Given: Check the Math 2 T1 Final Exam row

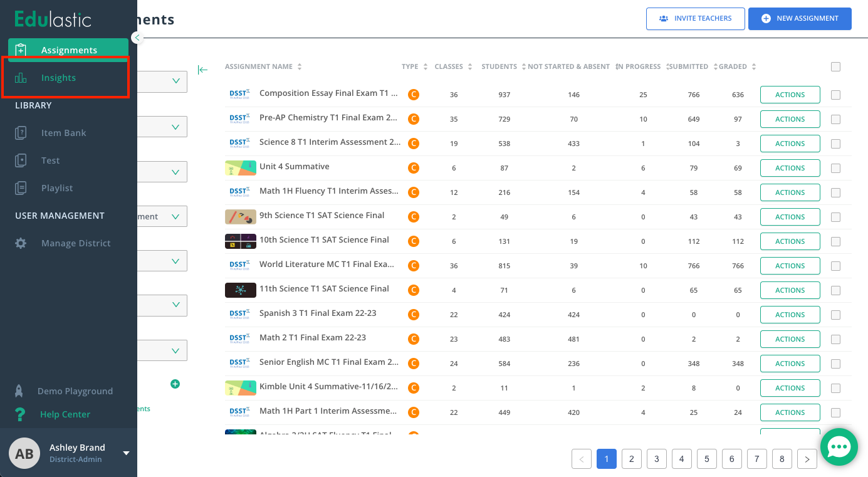Looking at the screenshot, I should tap(835, 340).
